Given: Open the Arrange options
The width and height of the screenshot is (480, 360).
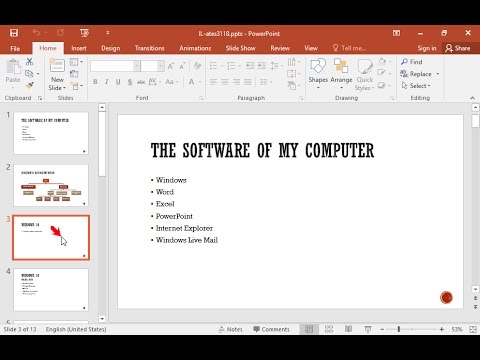Looking at the screenshot, I should [x=341, y=74].
